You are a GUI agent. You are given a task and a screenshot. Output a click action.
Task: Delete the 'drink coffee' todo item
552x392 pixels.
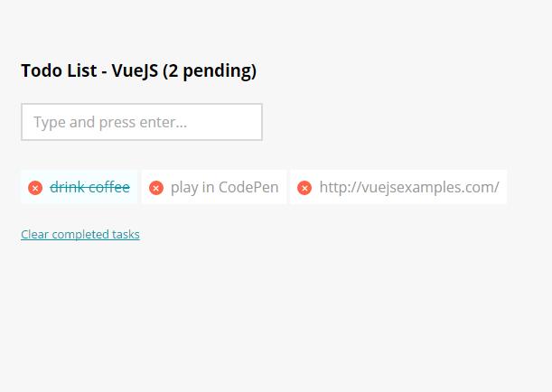pos(35,188)
